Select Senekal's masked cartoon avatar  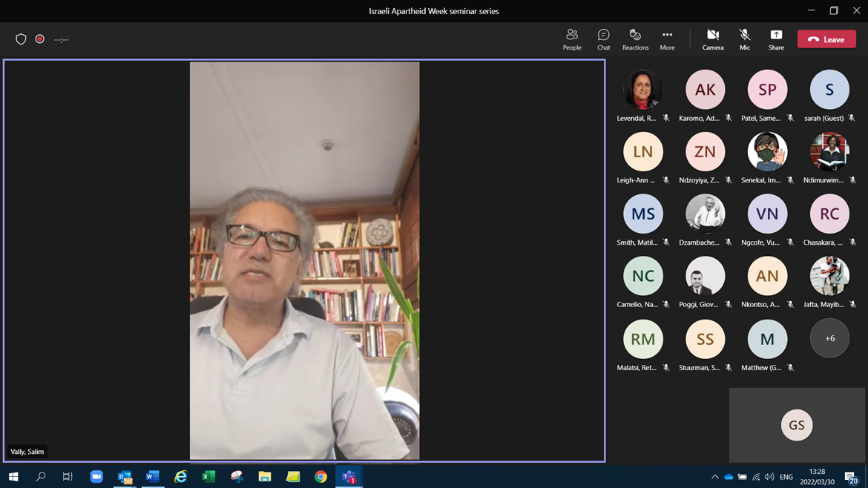[x=767, y=151]
